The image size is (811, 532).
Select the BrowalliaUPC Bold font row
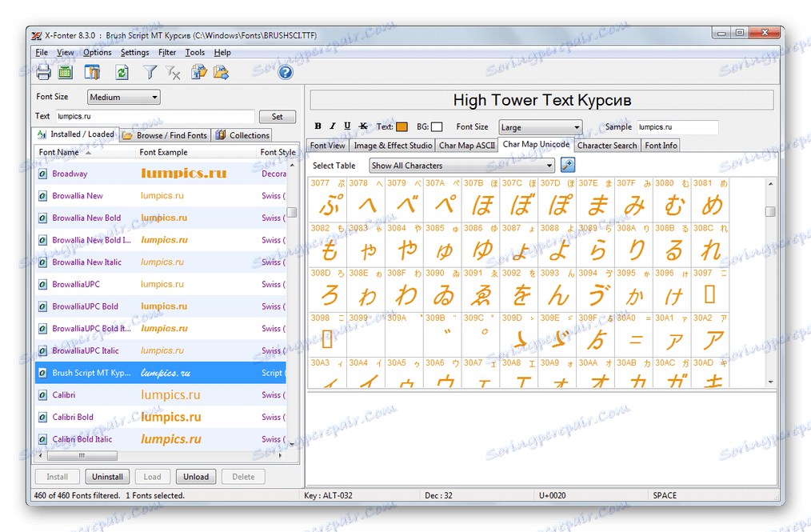[160, 306]
